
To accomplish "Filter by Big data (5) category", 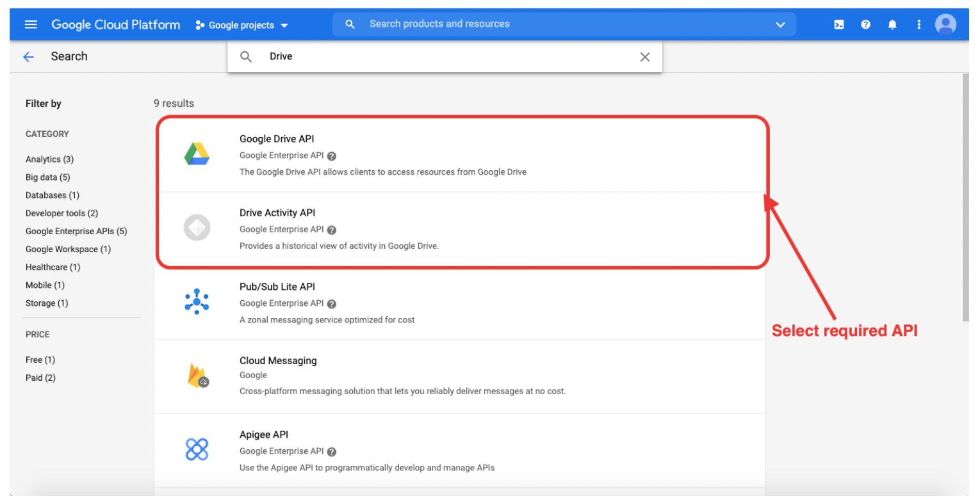I will (48, 177).
